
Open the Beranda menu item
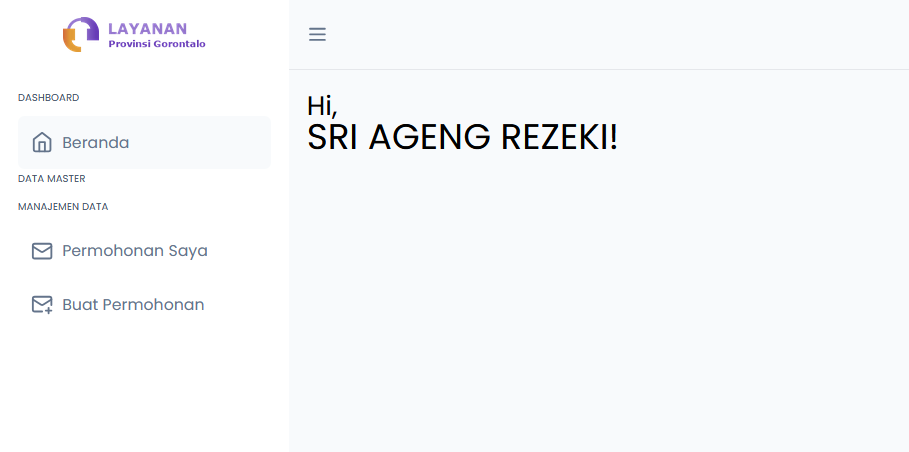[x=144, y=142]
